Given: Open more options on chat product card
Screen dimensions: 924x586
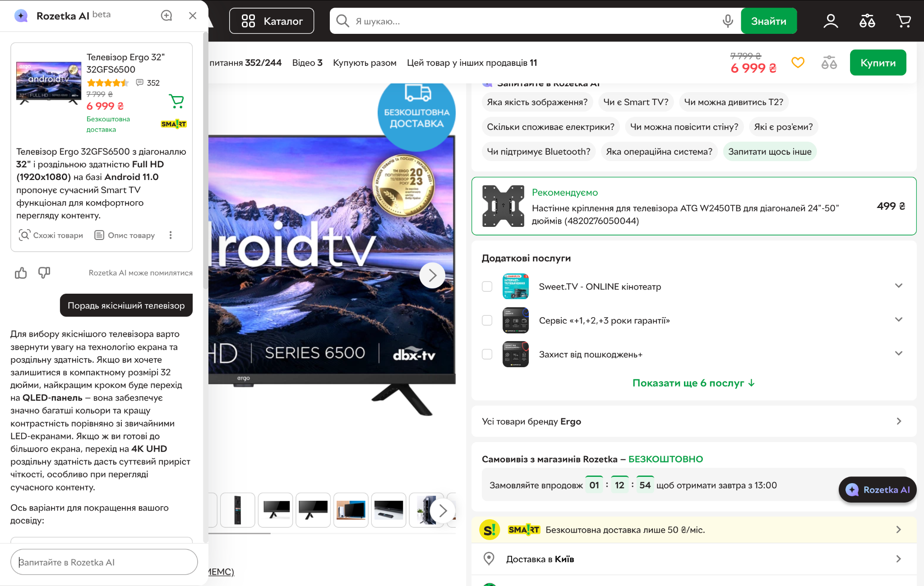Looking at the screenshot, I should pos(171,235).
